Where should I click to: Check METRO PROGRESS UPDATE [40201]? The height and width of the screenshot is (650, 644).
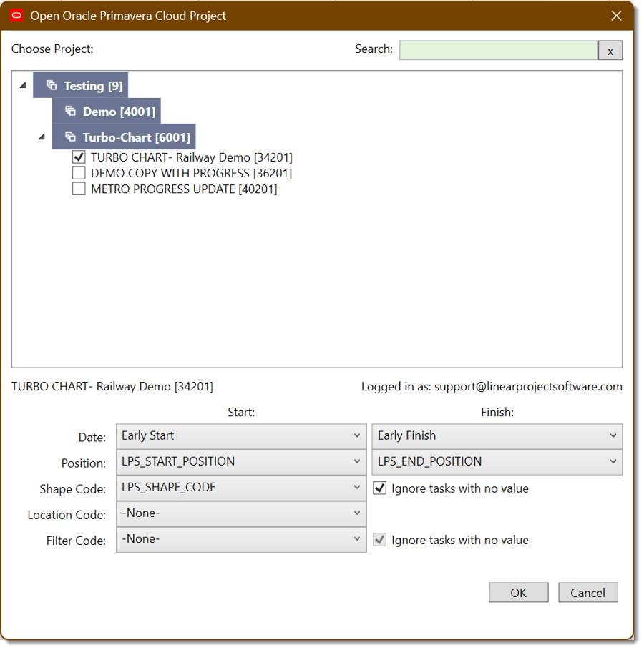(x=79, y=189)
